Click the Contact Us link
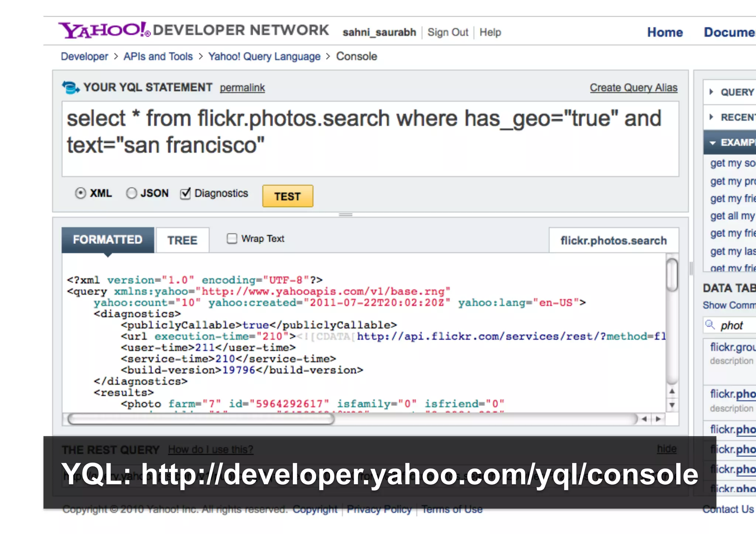 728,509
